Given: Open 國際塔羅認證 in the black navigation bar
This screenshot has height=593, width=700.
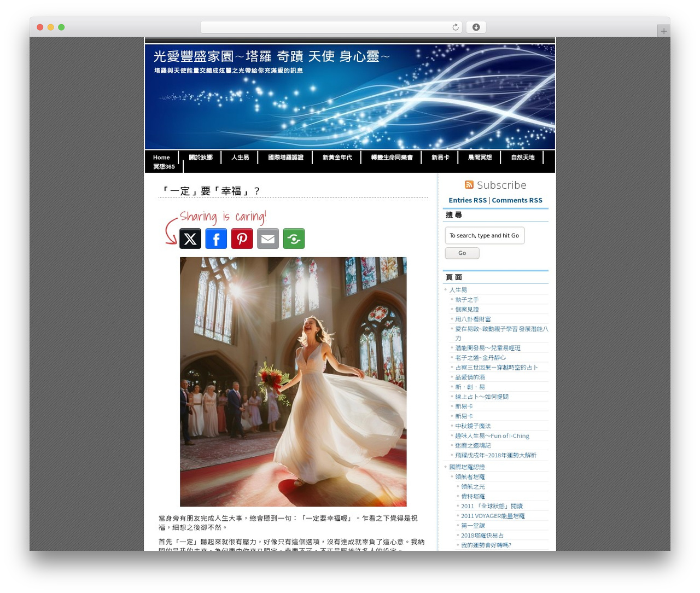Looking at the screenshot, I should click(285, 158).
